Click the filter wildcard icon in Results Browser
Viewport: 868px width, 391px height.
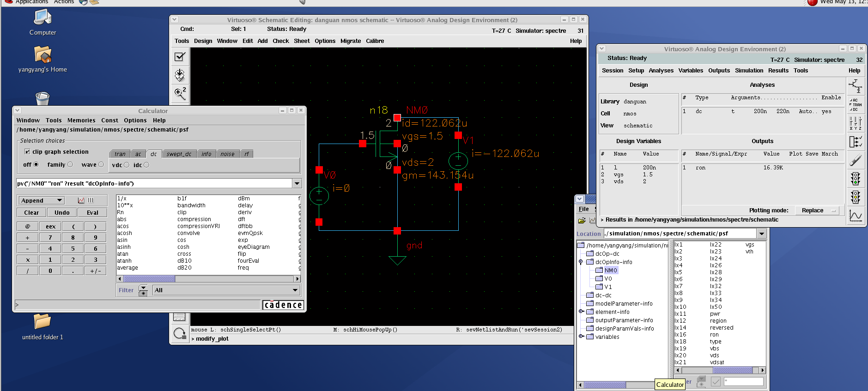click(701, 382)
